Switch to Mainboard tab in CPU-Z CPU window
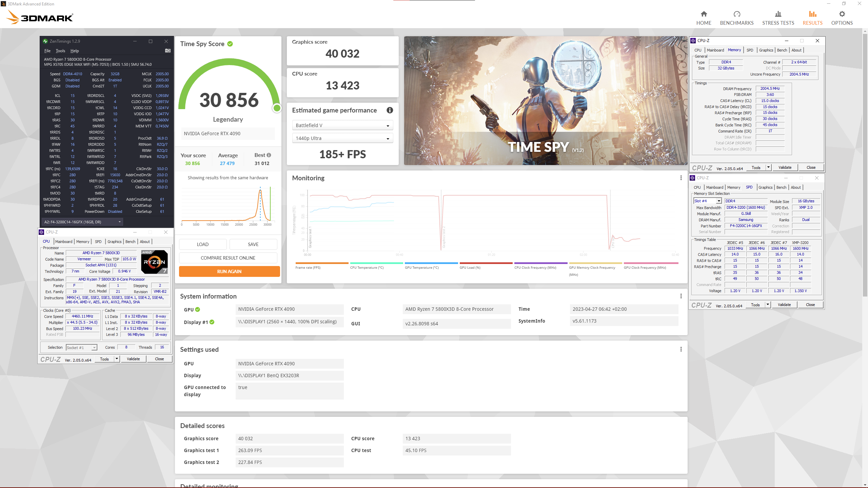The image size is (868, 488). [64, 242]
